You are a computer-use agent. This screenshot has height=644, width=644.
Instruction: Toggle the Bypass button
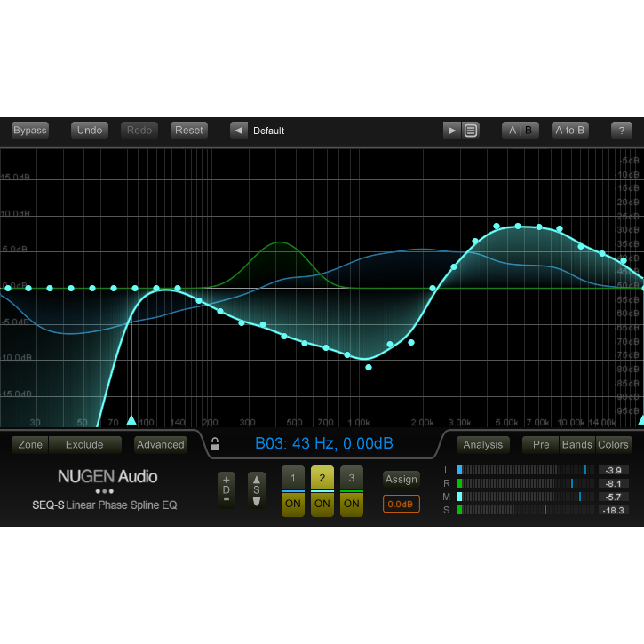coord(30,131)
